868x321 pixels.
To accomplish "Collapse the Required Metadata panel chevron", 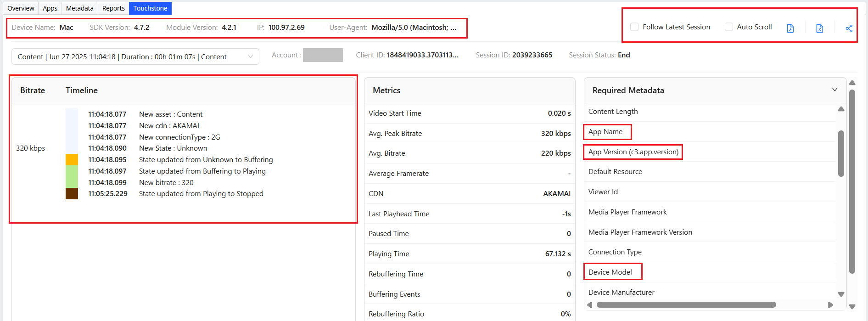I will coord(834,90).
